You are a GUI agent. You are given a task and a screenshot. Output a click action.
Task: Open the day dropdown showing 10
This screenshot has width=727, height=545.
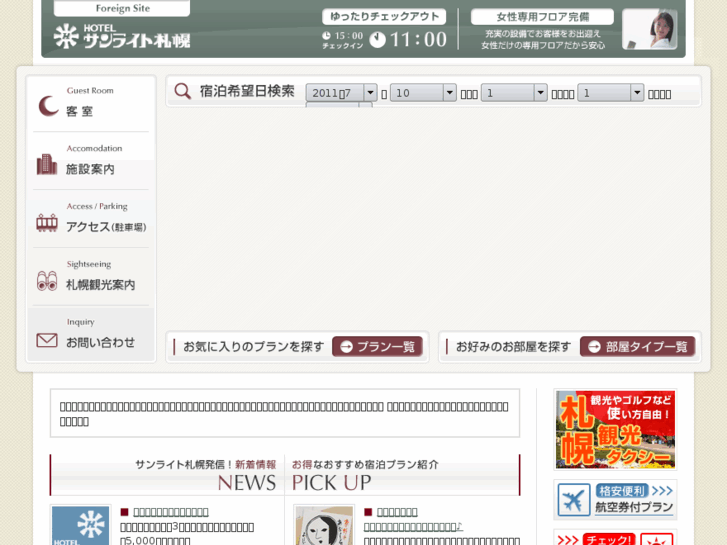pyautogui.click(x=423, y=93)
